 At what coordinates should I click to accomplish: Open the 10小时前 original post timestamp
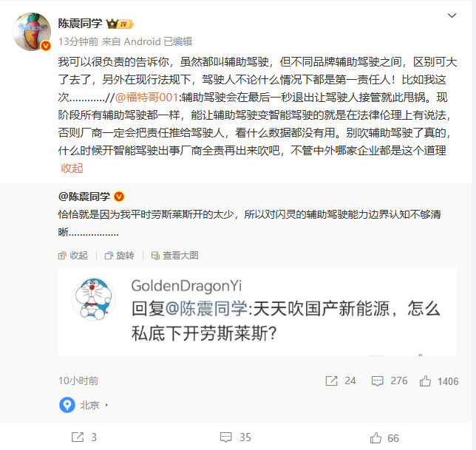click(78, 381)
